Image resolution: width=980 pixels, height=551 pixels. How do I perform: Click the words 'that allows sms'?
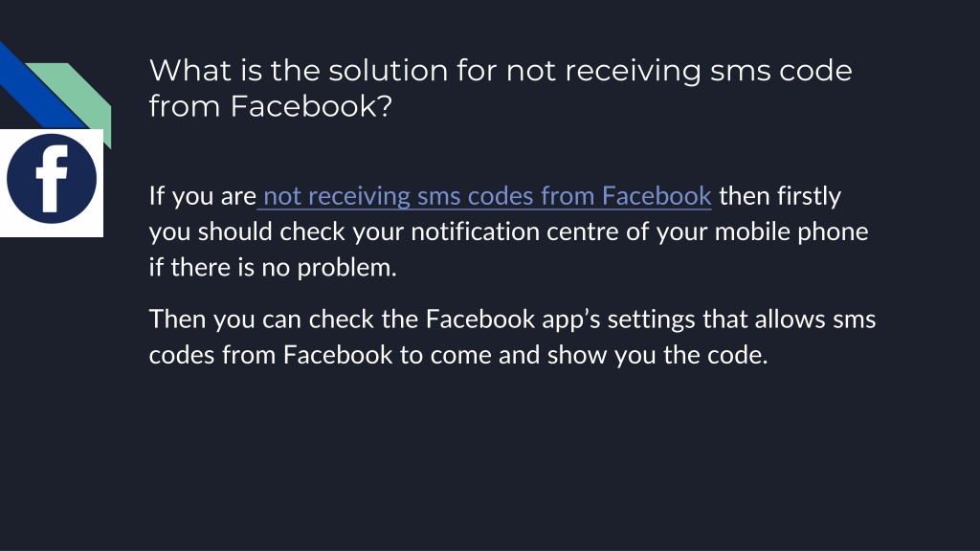pyautogui.click(x=789, y=320)
